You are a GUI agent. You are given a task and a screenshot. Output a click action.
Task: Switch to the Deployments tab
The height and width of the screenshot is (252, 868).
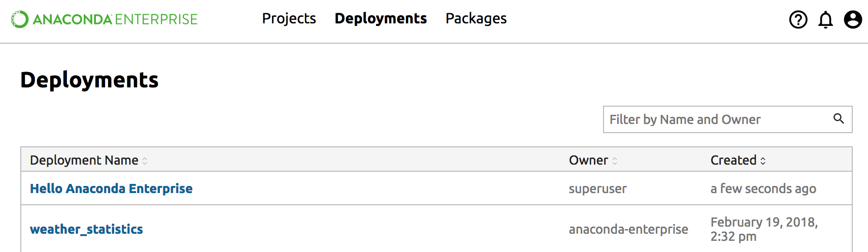click(x=381, y=18)
